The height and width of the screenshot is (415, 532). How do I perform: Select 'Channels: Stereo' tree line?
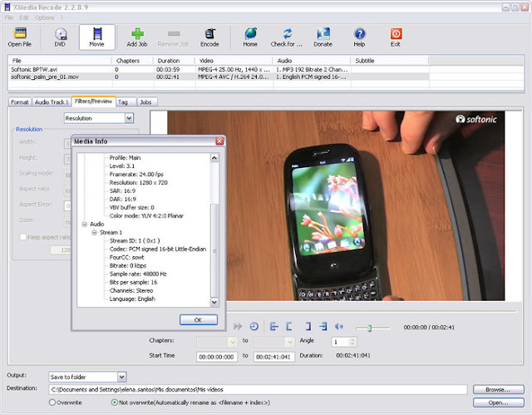[131, 290]
